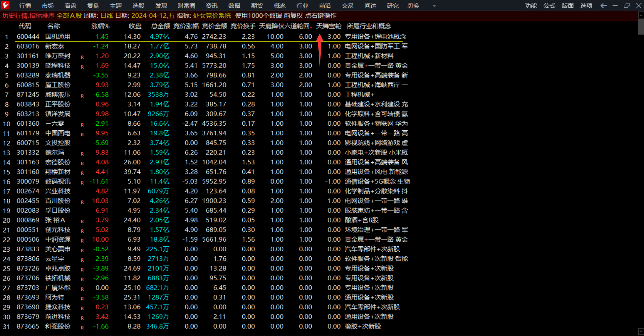Click the R marker beside 唯万密封

click(x=82, y=57)
